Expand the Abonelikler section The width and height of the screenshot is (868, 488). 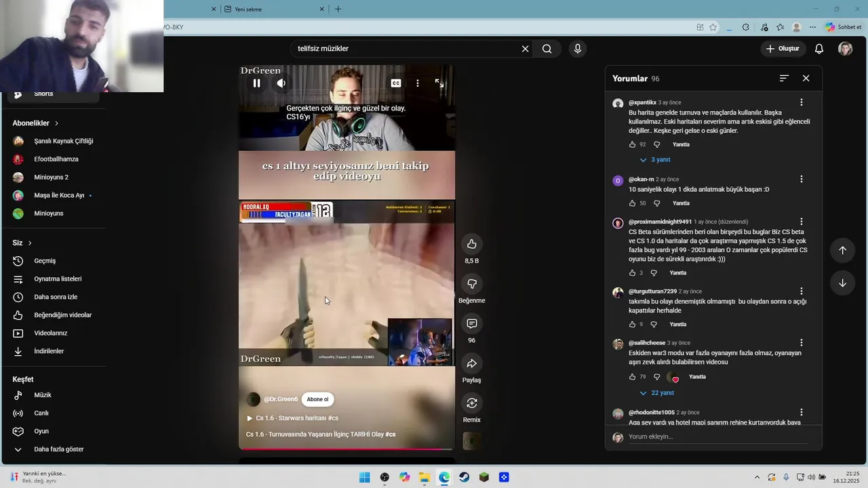tap(35, 123)
